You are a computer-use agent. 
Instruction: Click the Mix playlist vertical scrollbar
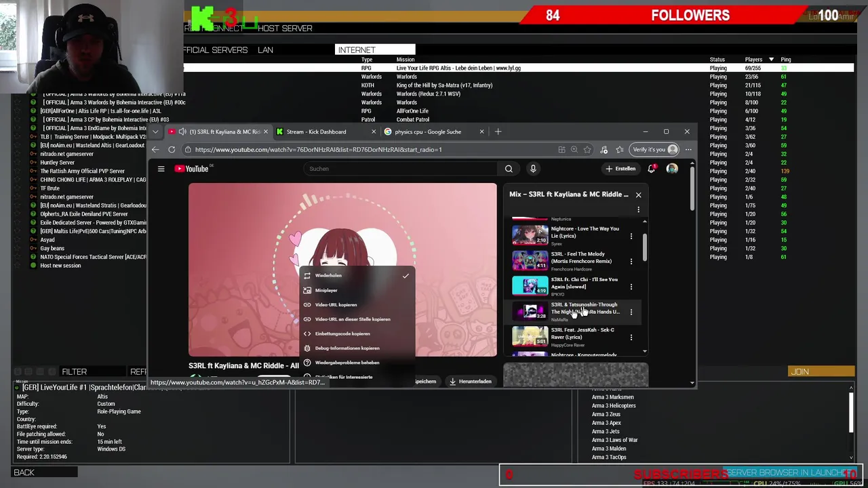645,247
